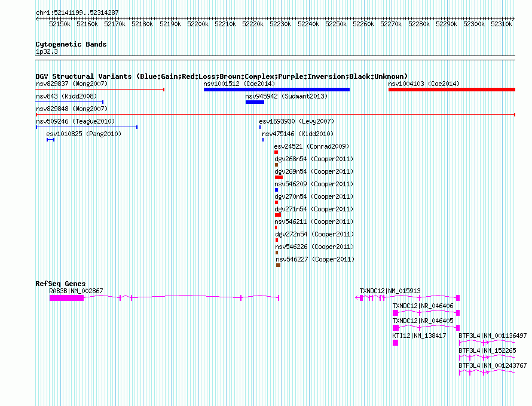Image resolution: width=532 pixels, height=406 pixels.
Task: Select the BTF3L4|NM_152265 transcript label
Action: 487,350
